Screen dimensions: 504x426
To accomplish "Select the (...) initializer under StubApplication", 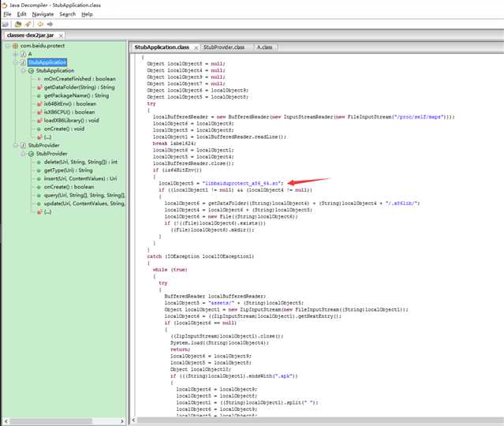I will point(47,137).
